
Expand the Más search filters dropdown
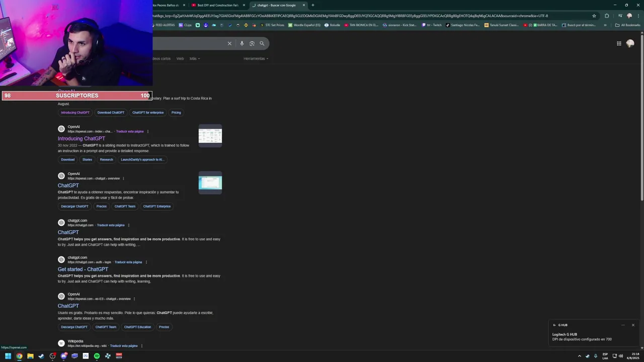point(195,59)
